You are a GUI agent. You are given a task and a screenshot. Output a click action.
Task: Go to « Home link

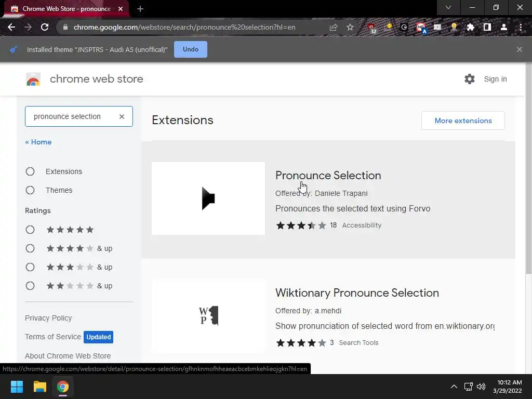tap(38, 142)
